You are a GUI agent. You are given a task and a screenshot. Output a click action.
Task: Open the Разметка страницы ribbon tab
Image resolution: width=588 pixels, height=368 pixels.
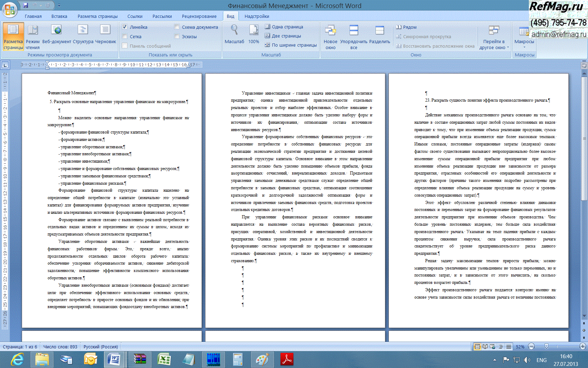click(97, 16)
